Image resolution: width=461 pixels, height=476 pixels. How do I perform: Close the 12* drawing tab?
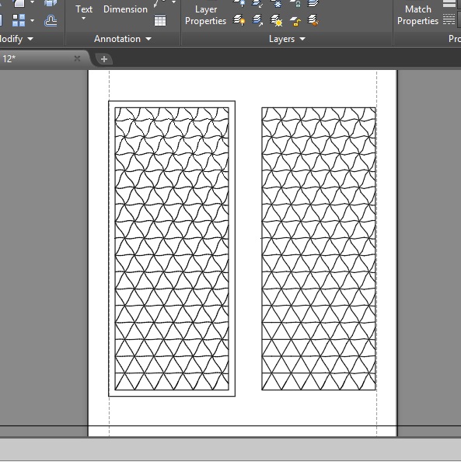(77, 58)
